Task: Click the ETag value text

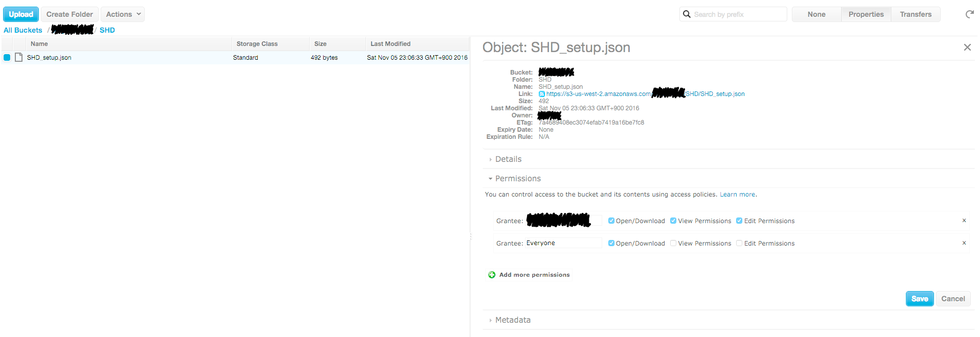Action: pyautogui.click(x=591, y=123)
